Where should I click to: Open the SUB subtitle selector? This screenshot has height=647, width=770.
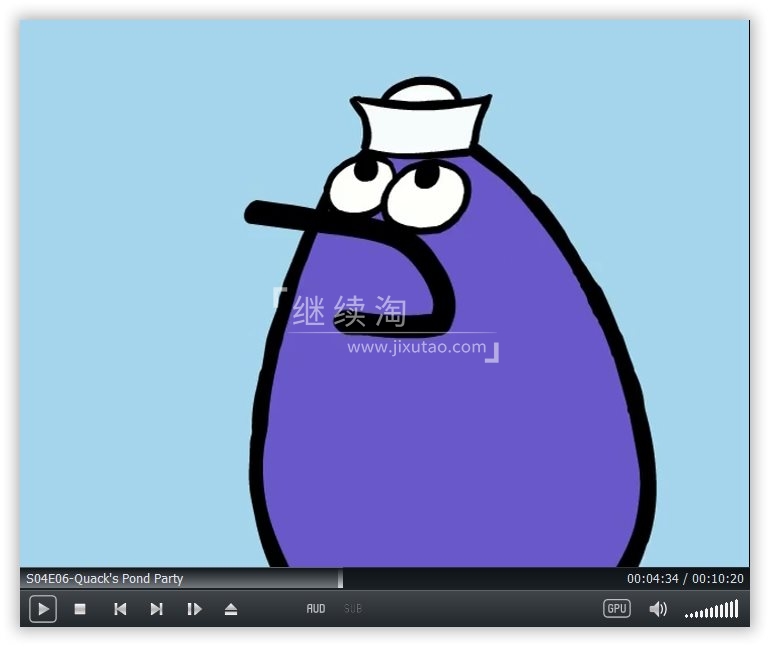(353, 609)
